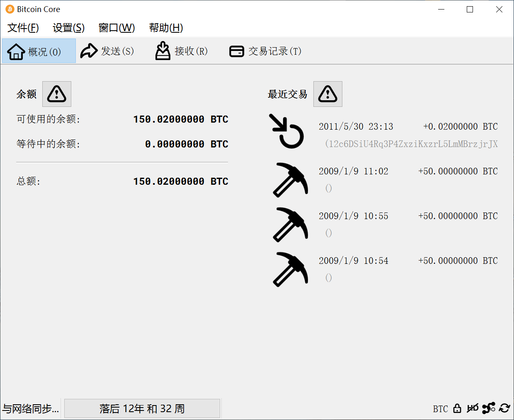The image size is (514, 420).
Task: Open the 设置(S) menu
Action: point(69,28)
